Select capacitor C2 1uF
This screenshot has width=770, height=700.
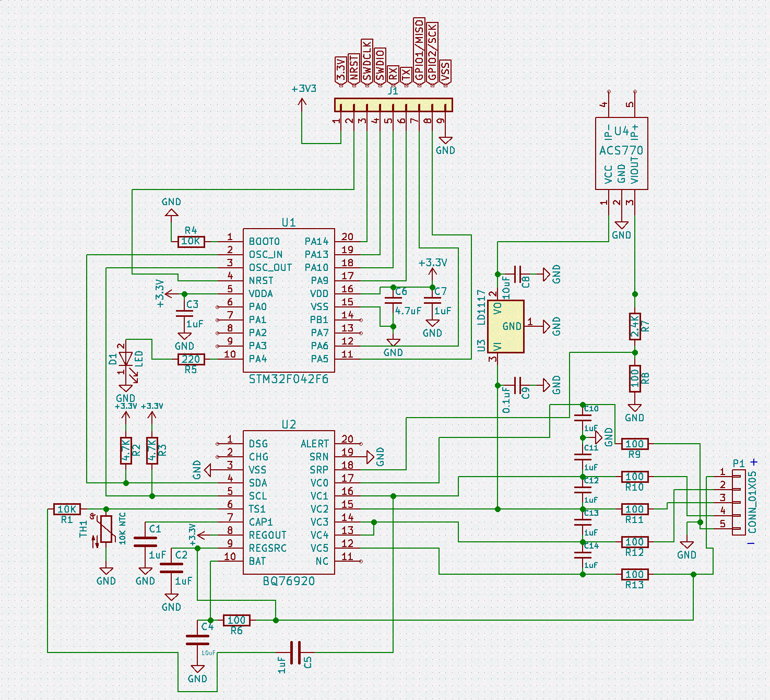click(x=171, y=568)
